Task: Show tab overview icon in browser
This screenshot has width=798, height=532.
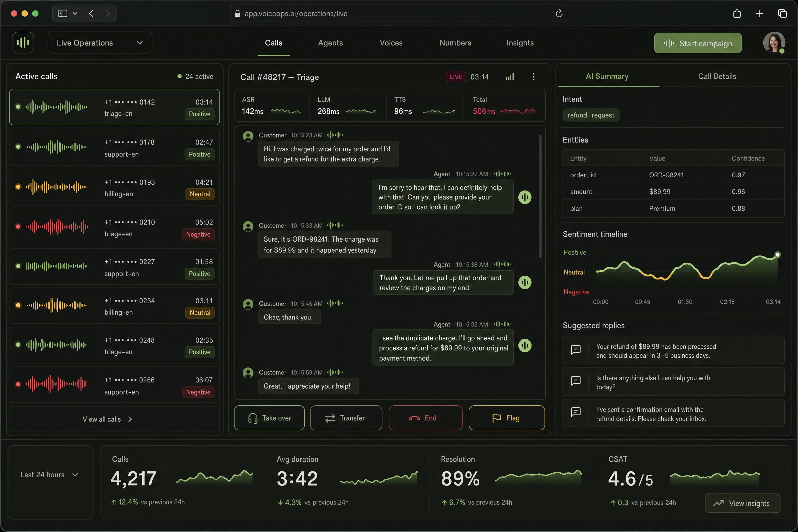Action: coord(782,14)
